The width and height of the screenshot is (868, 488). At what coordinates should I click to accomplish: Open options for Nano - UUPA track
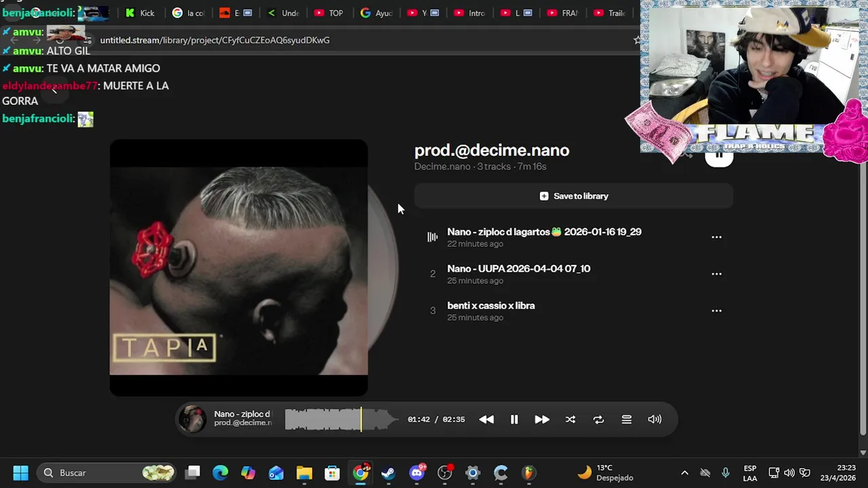(716, 274)
